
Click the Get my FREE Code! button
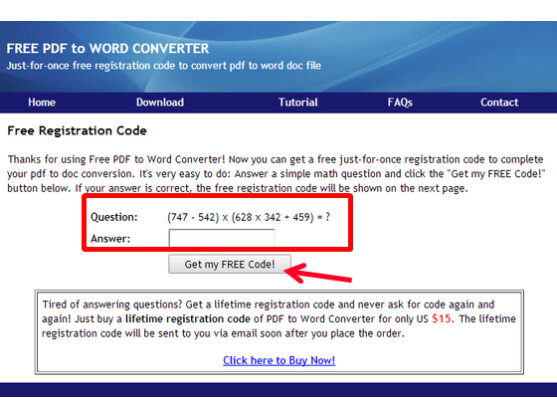(230, 264)
